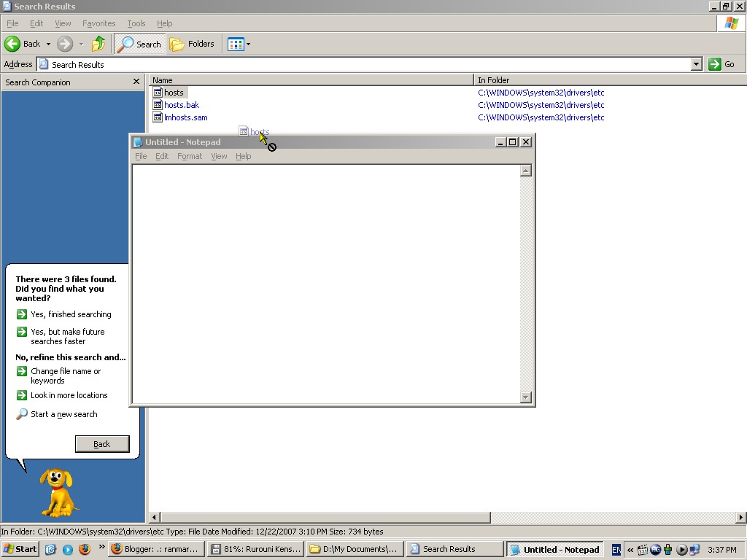
Task: Click Notepad scrollbar up arrow
Action: (525, 171)
